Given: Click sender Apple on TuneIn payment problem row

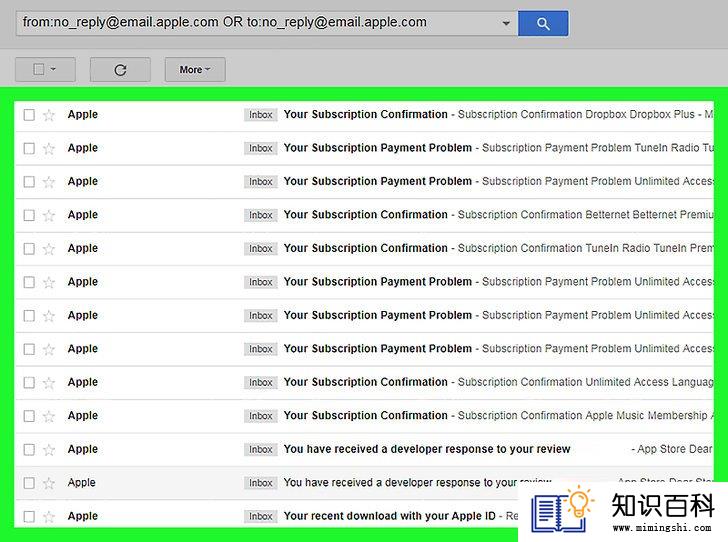Looking at the screenshot, I should click(x=83, y=148).
